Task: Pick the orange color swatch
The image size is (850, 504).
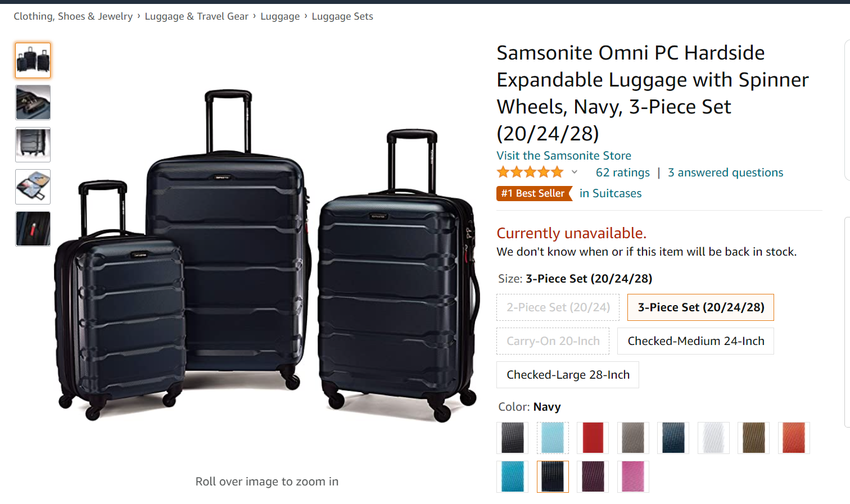Action: pos(794,438)
